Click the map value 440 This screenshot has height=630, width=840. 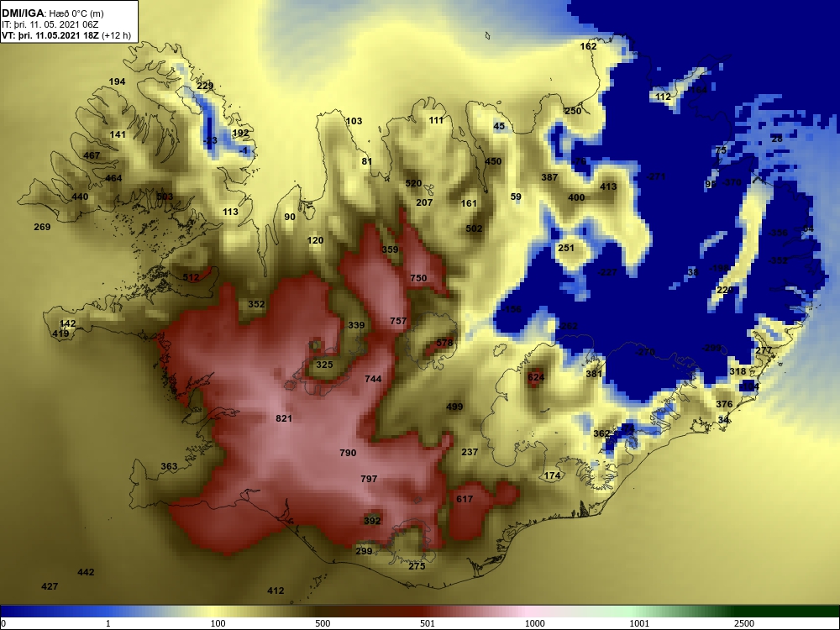point(79,197)
